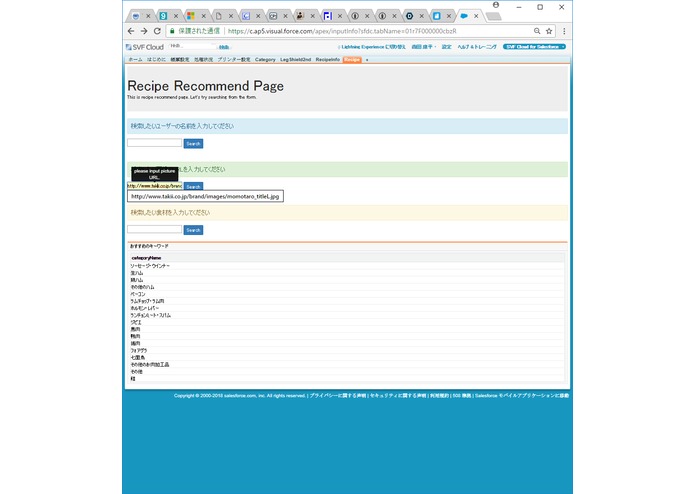Click the address bar URL
This screenshot has height=494, width=695.
pos(342,31)
